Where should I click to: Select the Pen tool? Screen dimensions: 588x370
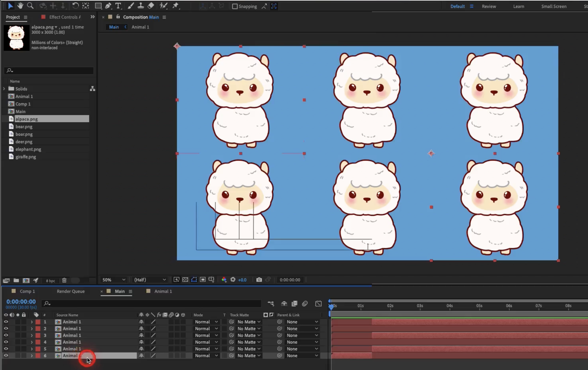pos(108,6)
